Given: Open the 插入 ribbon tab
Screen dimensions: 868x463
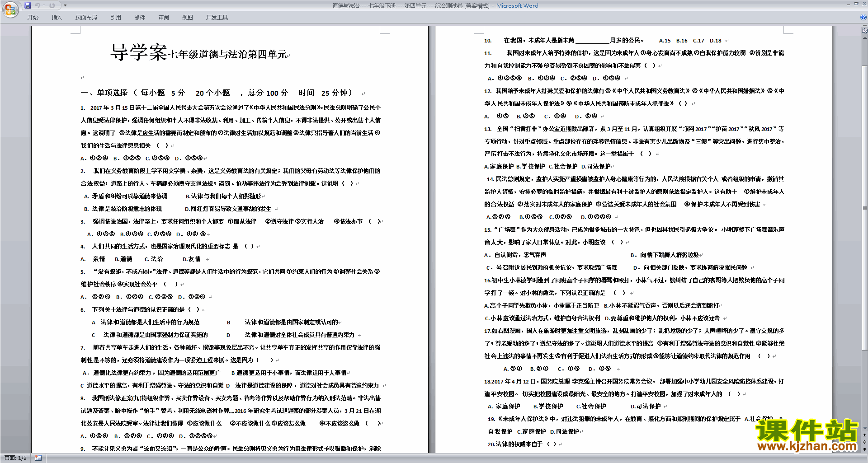Looking at the screenshot, I should [x=57, y=18].
